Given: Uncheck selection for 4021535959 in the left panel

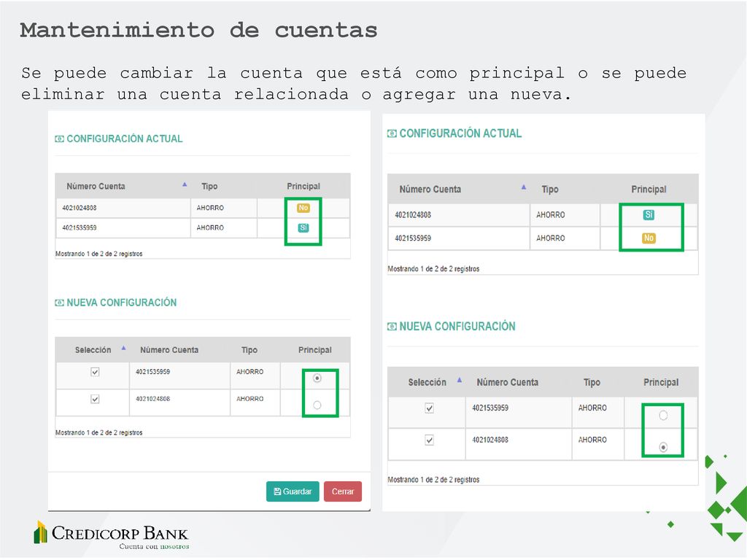Looking at the screenshot, I should [95, 372].
